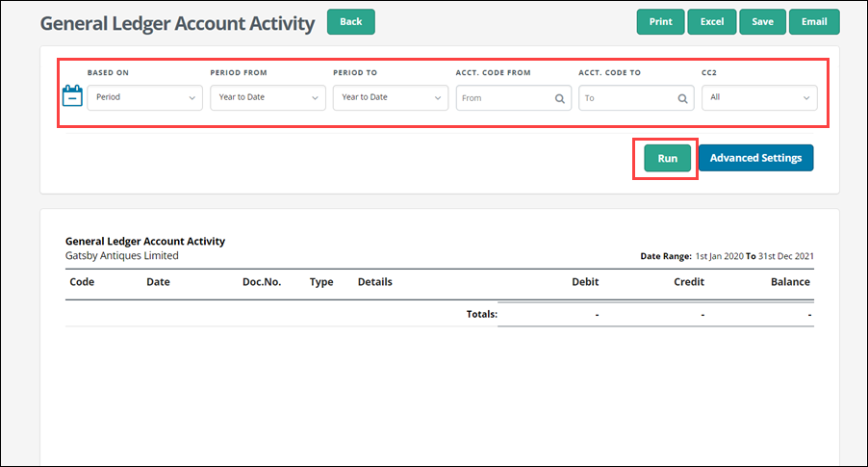Click the Acct. Code From input field
This screenshot has width=868, height=467.
(514, 98)
